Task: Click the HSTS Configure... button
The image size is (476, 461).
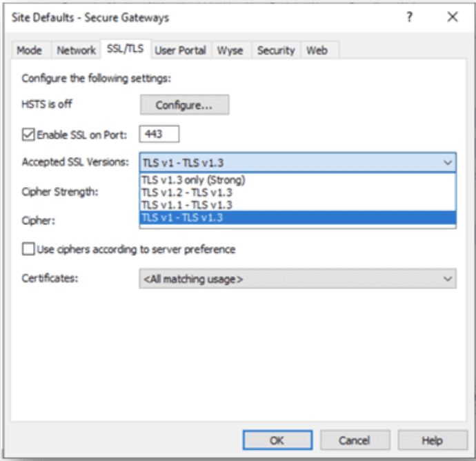Action: [184, 105]
